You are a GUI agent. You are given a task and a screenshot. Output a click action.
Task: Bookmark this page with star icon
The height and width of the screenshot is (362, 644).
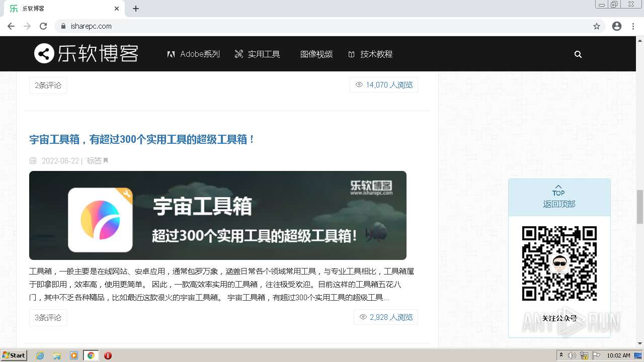point(597,26)
